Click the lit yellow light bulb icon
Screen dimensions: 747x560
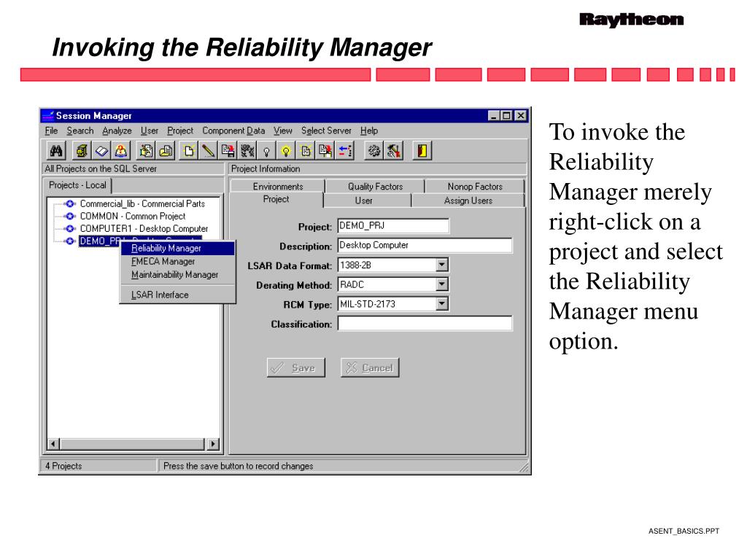(286, 151)
